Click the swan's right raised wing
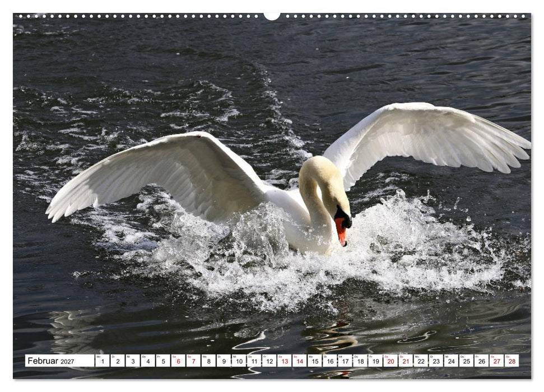Image resolution: width=544 pixels, height=392 pixels. pos(427,139)
